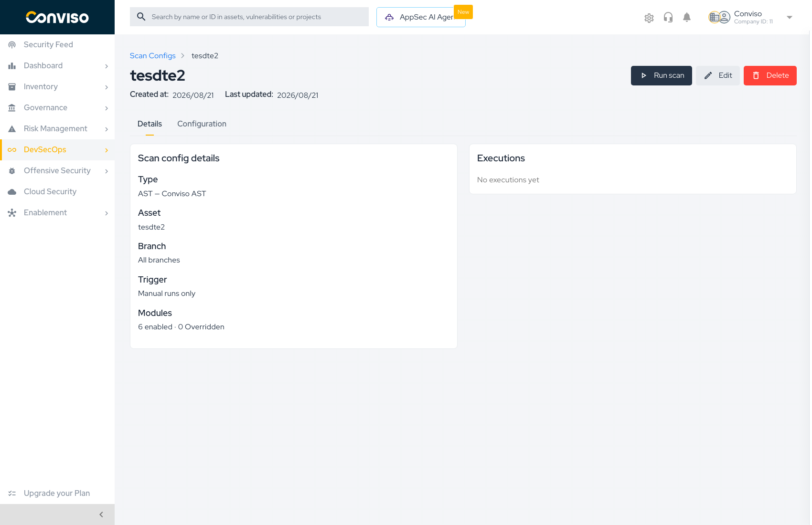Open Cloud Security in the sidebar

(x=57, y=192)
